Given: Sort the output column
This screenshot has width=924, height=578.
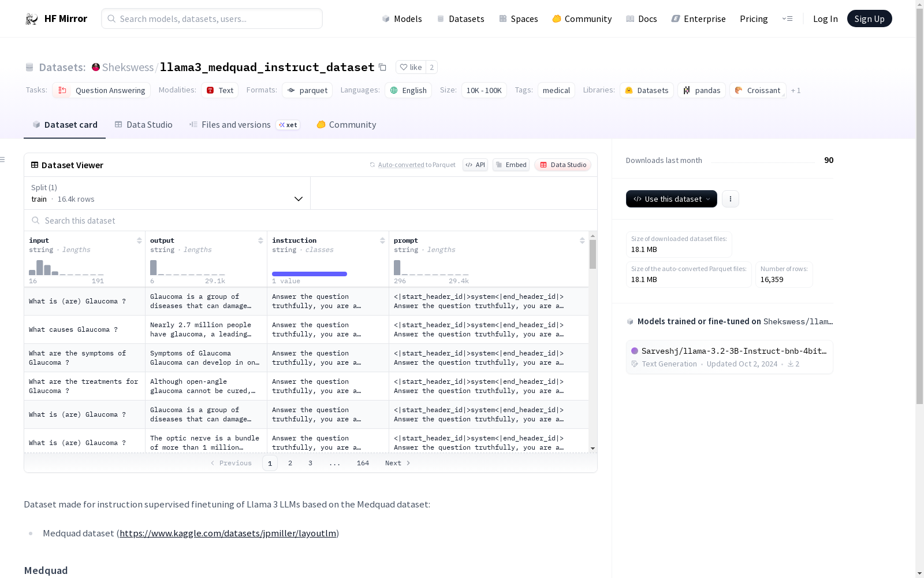Looking at the screenshot, I should [x=260, y=240].
